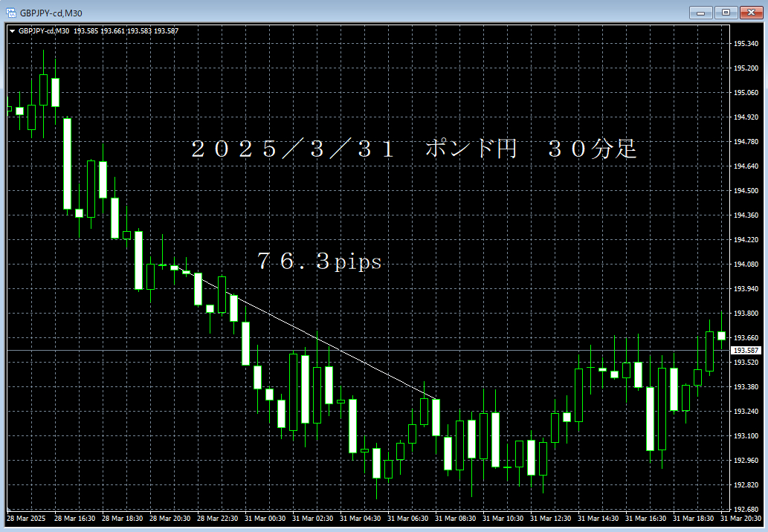Click price scale value 193.800

(x=746, y=314)
